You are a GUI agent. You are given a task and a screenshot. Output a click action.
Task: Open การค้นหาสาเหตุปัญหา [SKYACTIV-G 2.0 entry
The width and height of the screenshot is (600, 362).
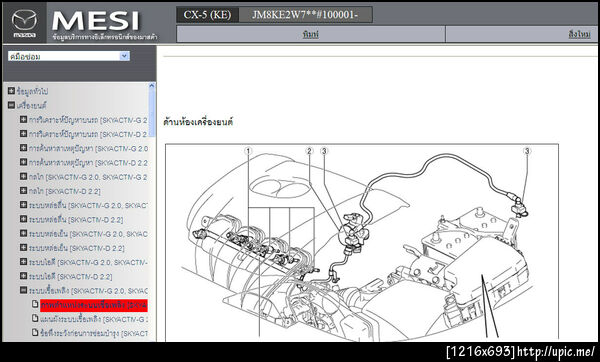click(x=88, y=148)
